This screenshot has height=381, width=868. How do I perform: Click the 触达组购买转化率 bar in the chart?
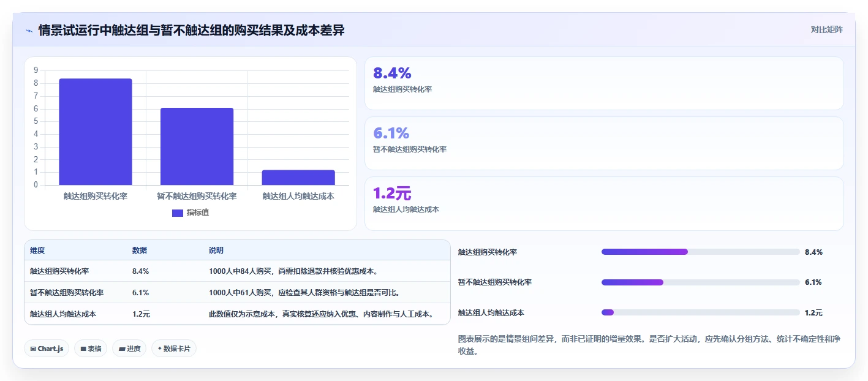pos(96,132)
